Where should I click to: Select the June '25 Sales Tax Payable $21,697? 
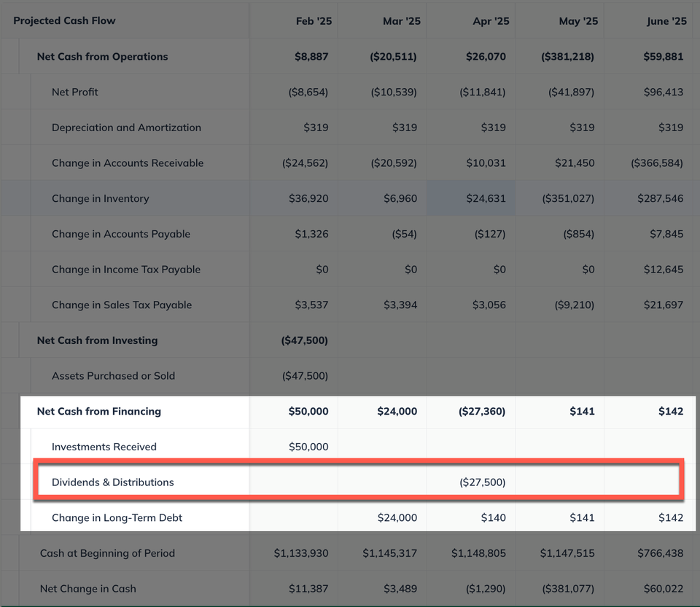664,305
